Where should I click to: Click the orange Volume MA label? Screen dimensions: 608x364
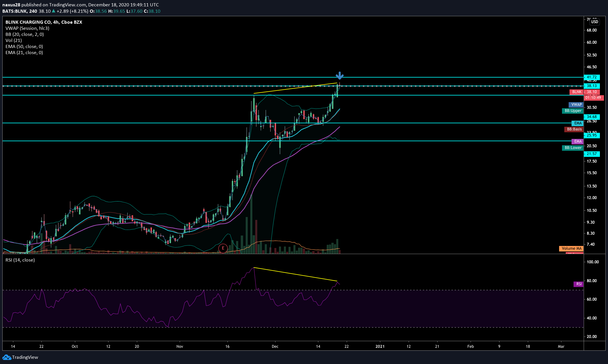coord(572,249)
